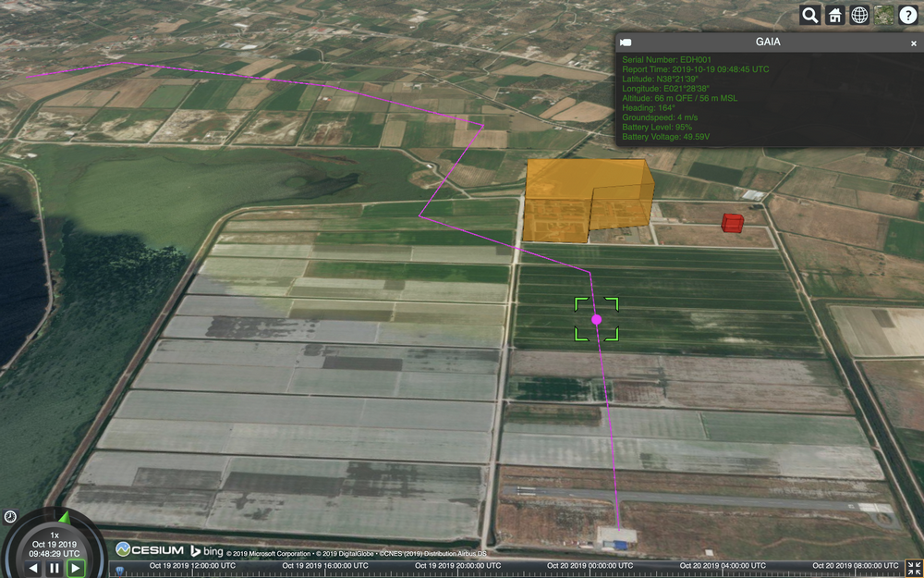Screen dimensions: 924x578
Task: Click the Cesium logo
Action: point(150,549)
